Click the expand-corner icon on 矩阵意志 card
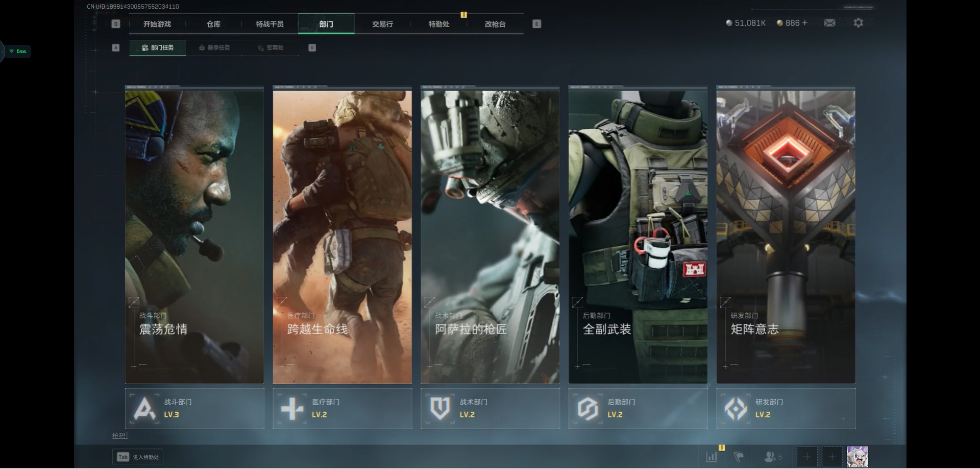 click(x=725, y=302)
